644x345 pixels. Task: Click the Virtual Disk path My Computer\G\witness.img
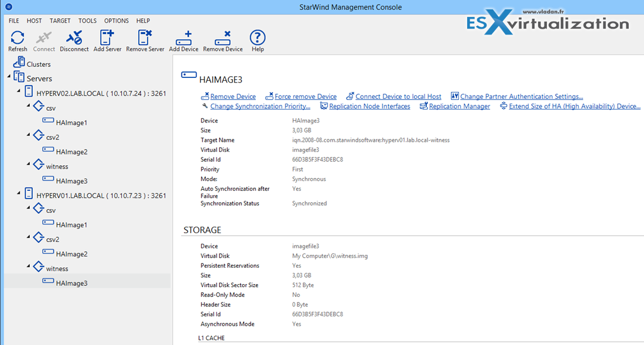330,256
